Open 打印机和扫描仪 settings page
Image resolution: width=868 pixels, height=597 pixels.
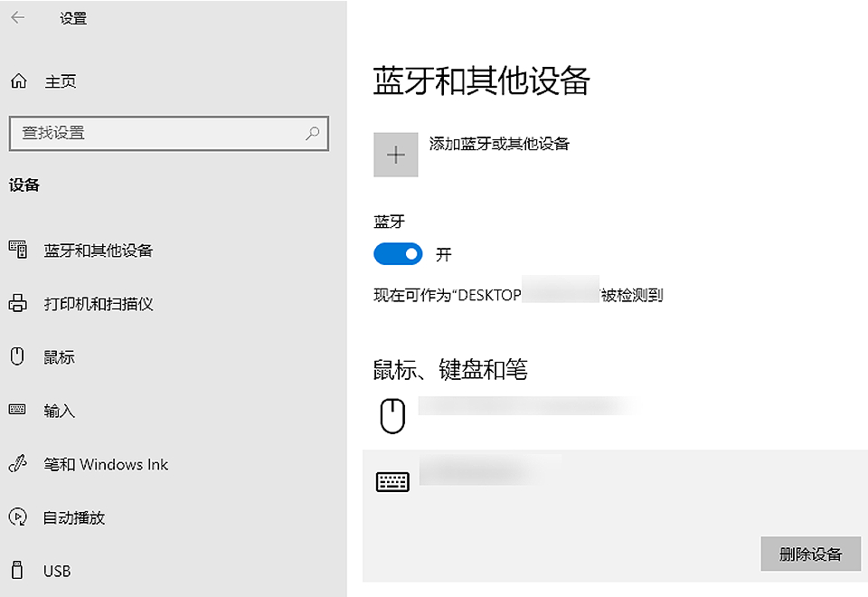click(x=99, y=304)
